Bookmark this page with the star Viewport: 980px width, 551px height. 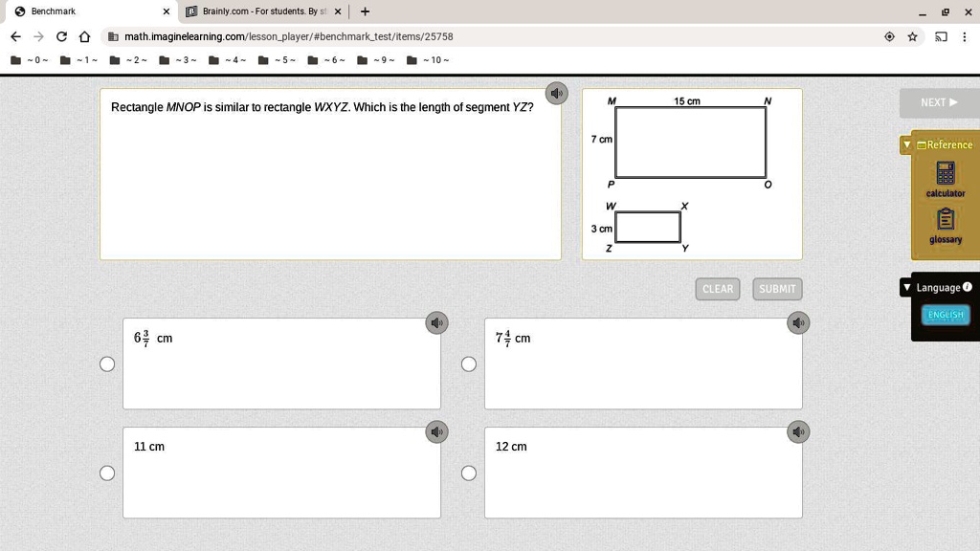(x=912, y=37)
